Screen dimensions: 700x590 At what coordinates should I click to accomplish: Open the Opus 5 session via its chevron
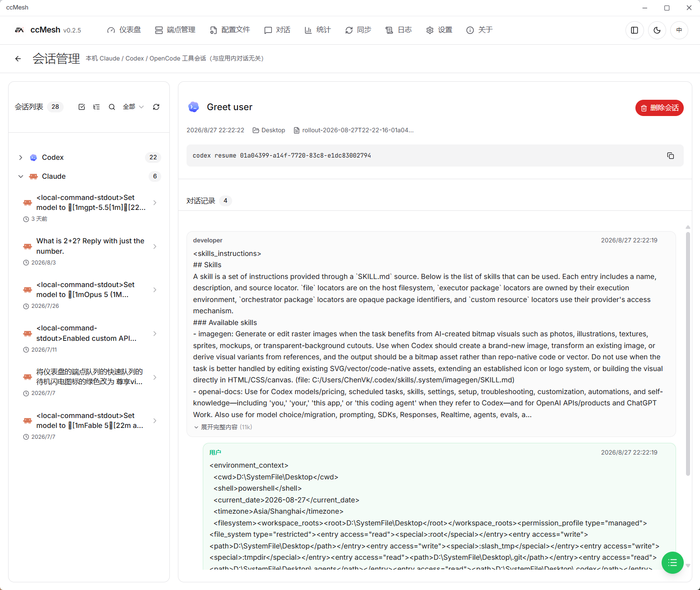coord(155,290)
